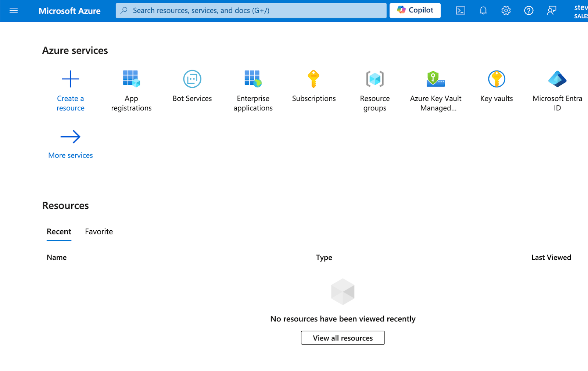The image size is (588, 371).
Task: Open portal Settings gear
Action: point(506,11)
